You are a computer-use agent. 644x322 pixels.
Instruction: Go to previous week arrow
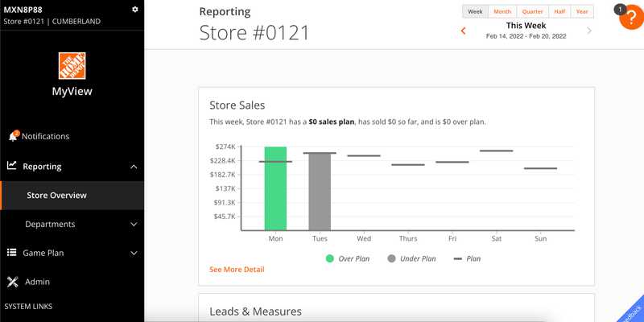point(464,31)
